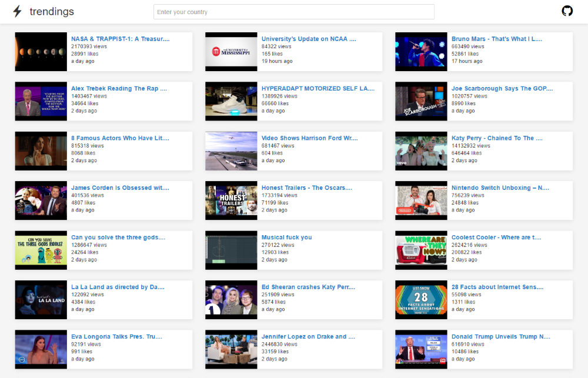The height and width of the screenshot is (378, 588).
Task: Click the Jennifer Lopez Ellen thumbnail
Action: coord(231,350)
